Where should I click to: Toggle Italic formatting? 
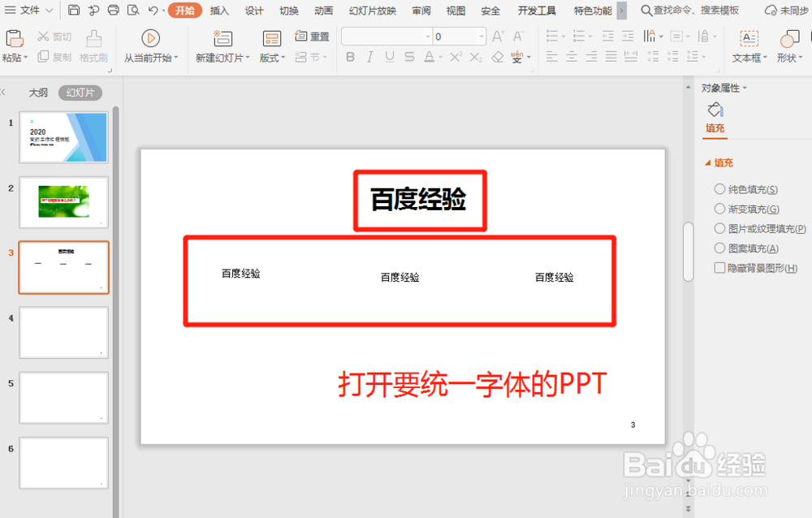[x=369, y=57]
